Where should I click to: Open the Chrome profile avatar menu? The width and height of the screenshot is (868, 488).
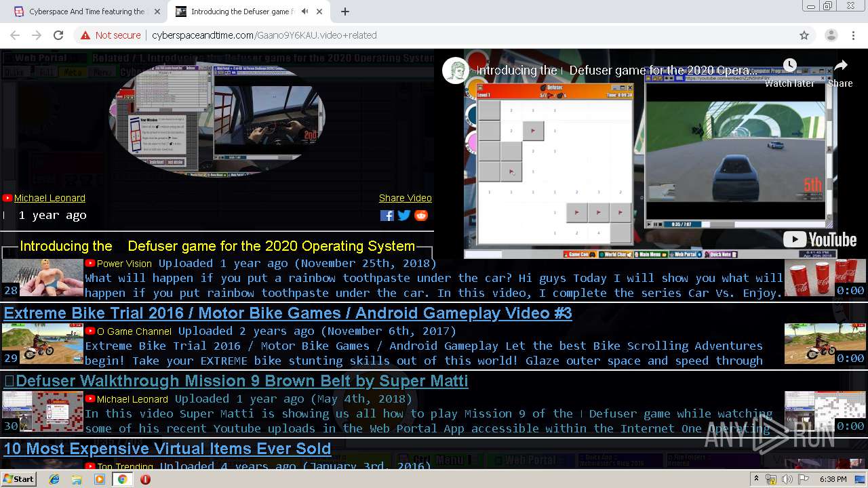tap(831, 35)
